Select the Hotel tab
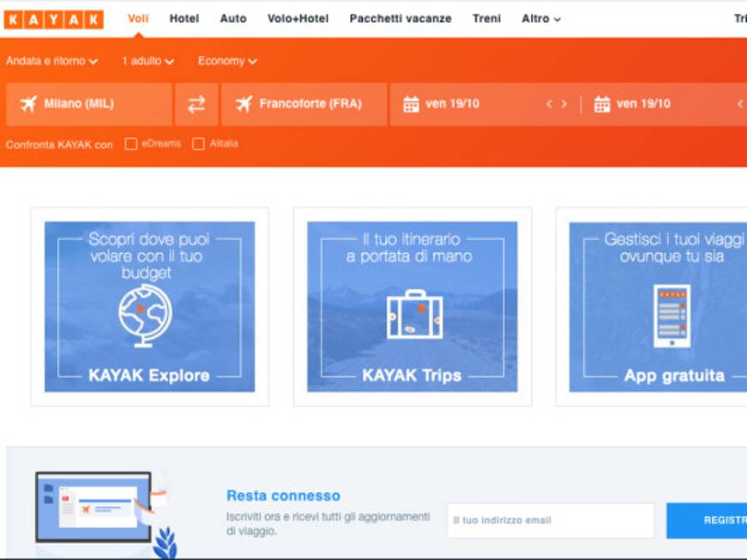 tap(184, 19)
